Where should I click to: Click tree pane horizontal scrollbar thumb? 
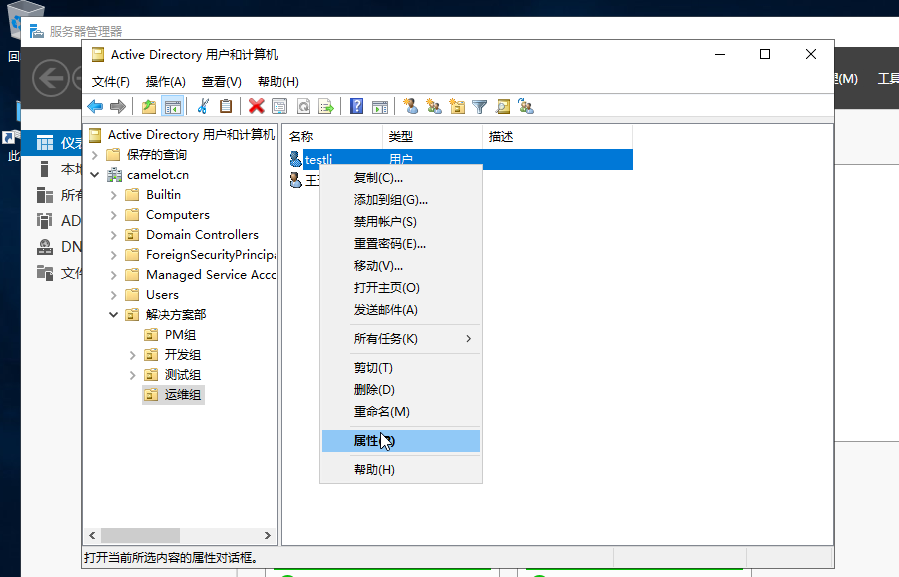click(140, 535)
